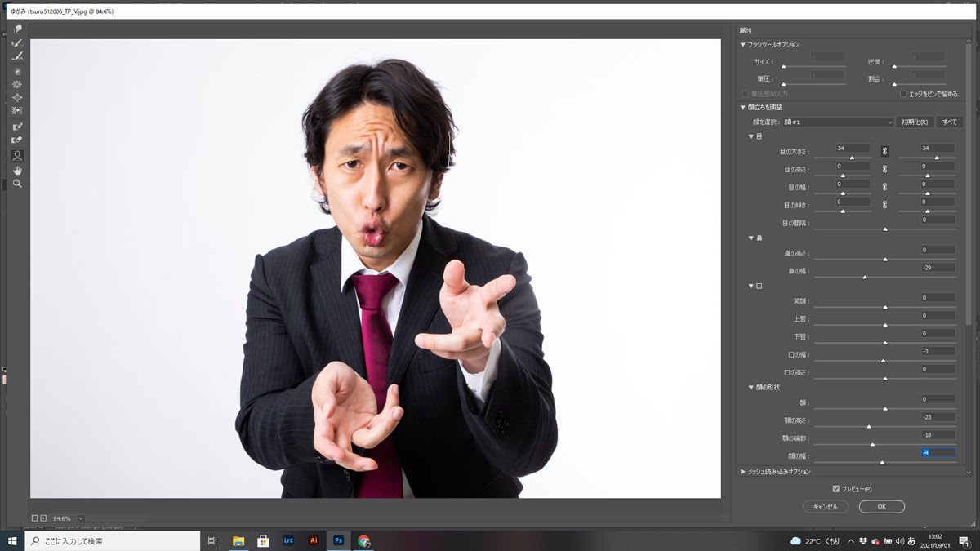
Task: Enable エッジをピンで留める option
Action: pyautogui.click(x=904, y=92)
